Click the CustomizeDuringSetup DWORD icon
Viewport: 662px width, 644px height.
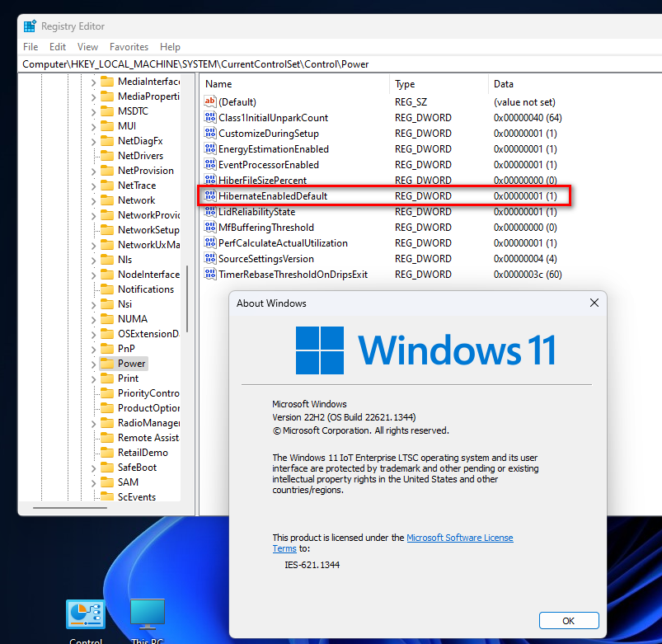point(210,133)
